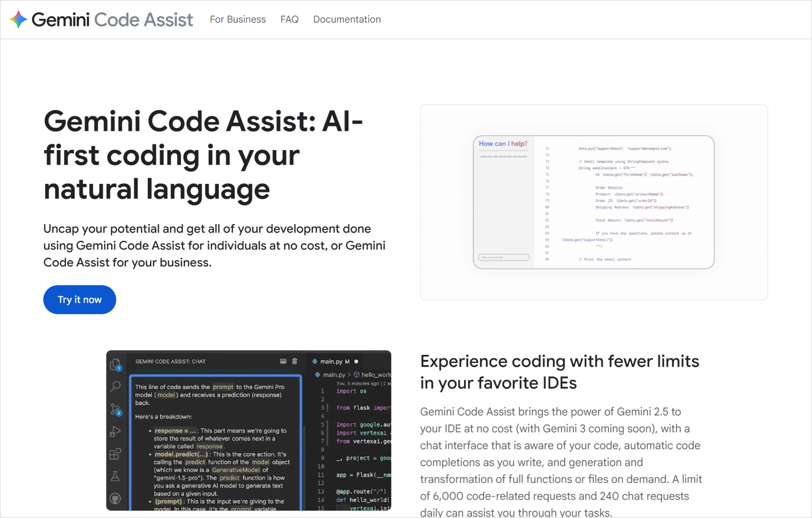Click the GitHub account icon in the sidebar
This screenshot has width=812, height=518.
click(114, 499)
